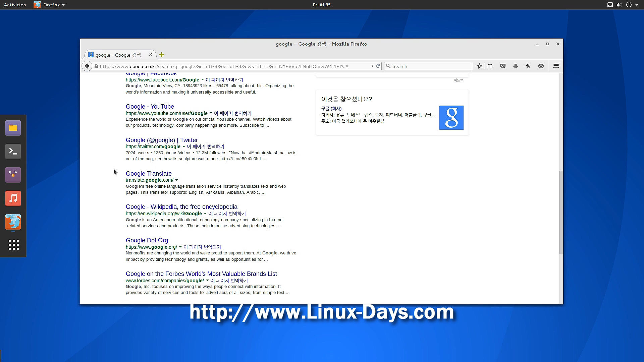
Task: Open the URL bar history dropdown
Action: pos(372,66)
